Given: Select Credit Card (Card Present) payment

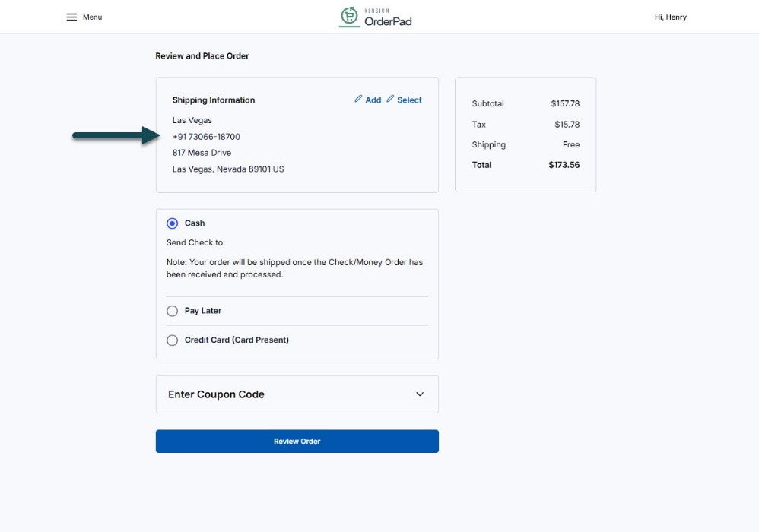Looking at the screenshot, I should (173, 340).
